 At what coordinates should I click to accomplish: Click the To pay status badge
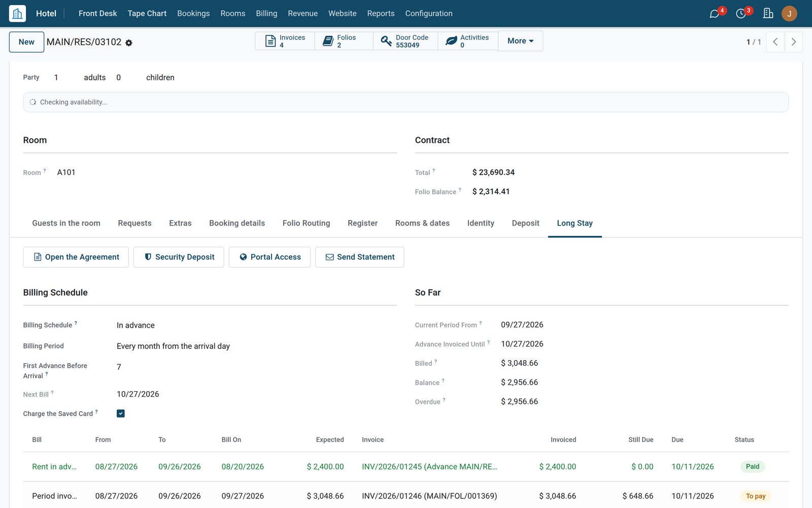coord(756,496)
